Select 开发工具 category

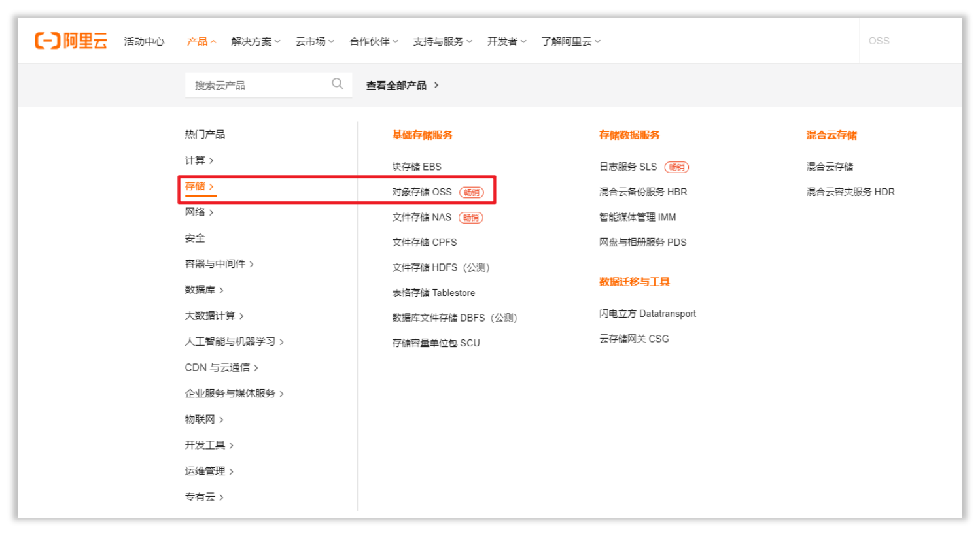click(x=209, y=445)
